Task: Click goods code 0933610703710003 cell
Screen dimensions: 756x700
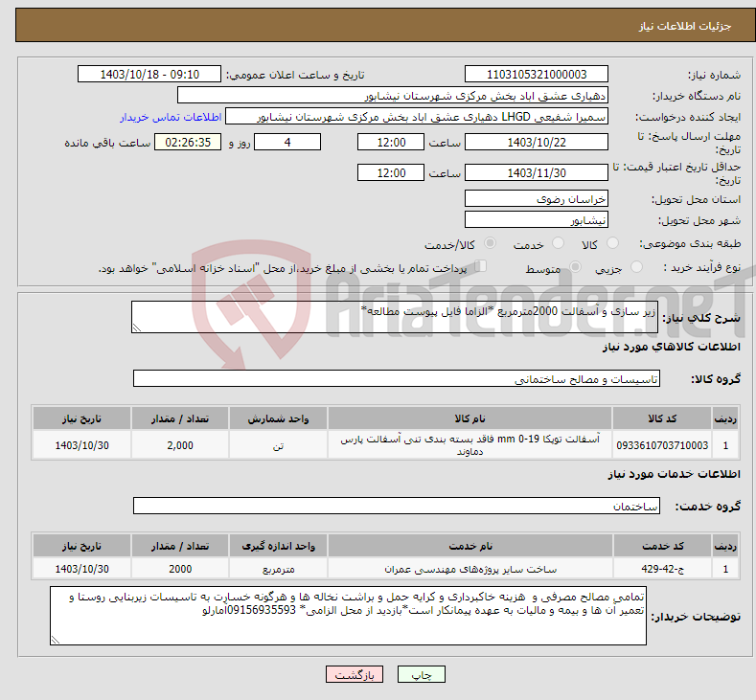Action: 662,444
